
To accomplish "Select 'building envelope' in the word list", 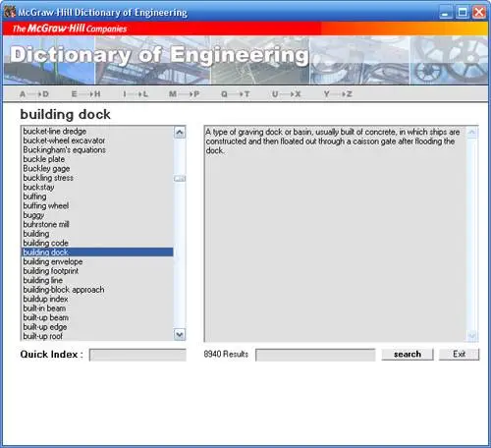I will pos(97,261).
